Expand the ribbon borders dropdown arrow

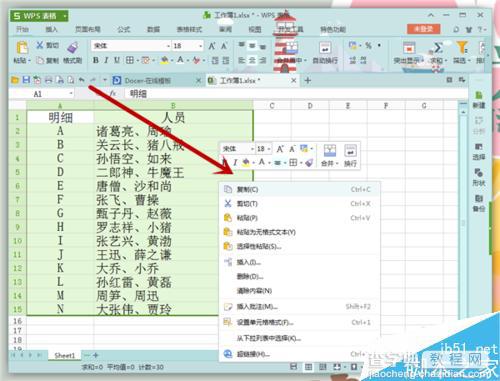click(x=137, y=61)
